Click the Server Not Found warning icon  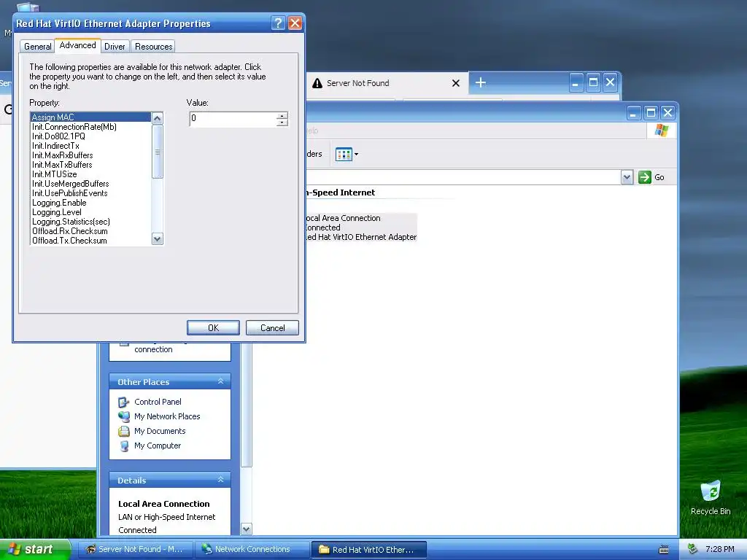[317, 83]
